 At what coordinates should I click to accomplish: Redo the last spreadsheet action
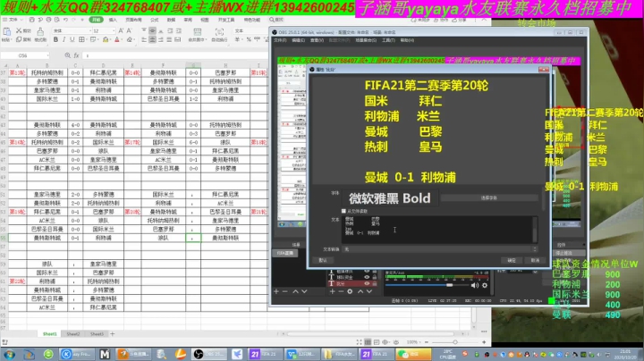click(x=74, y=20)
